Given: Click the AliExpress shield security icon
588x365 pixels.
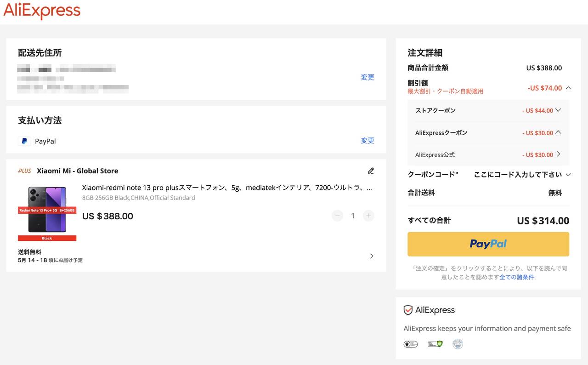Looking at the screenshot, I should click(408, 310).
